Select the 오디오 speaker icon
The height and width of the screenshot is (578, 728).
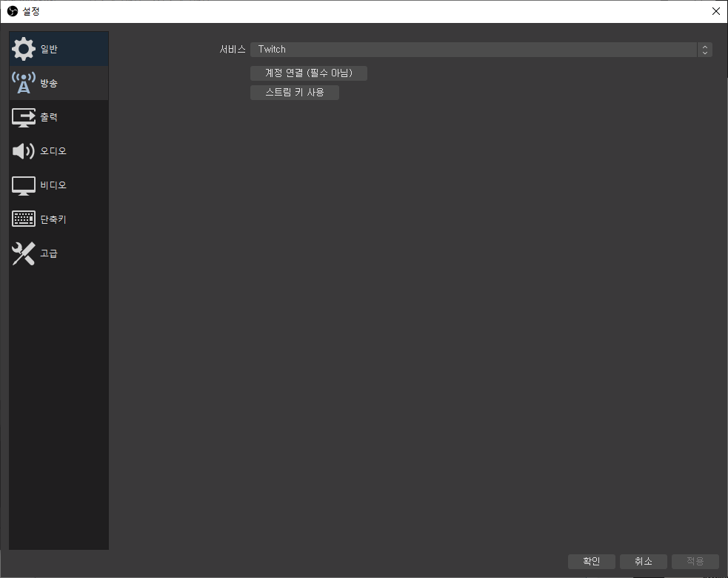click(24, 151)
